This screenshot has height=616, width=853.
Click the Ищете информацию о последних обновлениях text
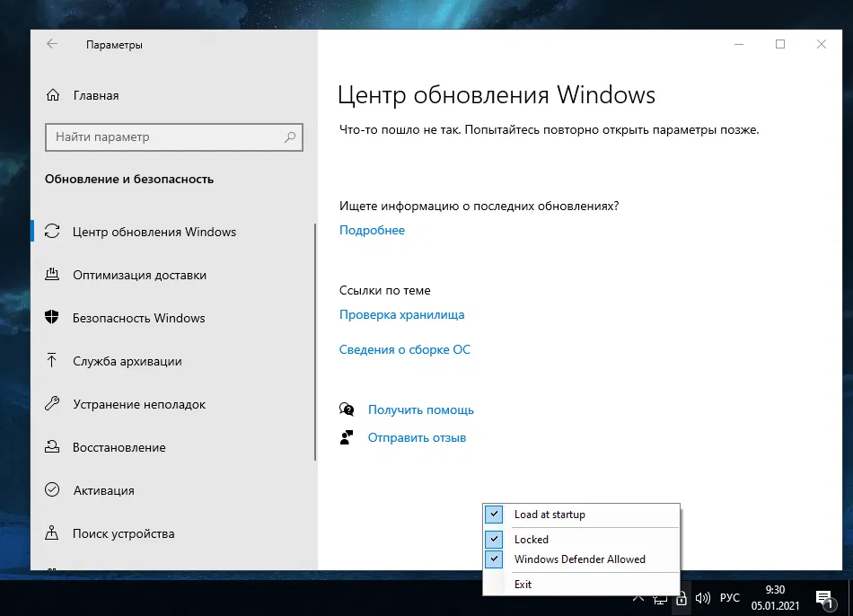point(479,207)
